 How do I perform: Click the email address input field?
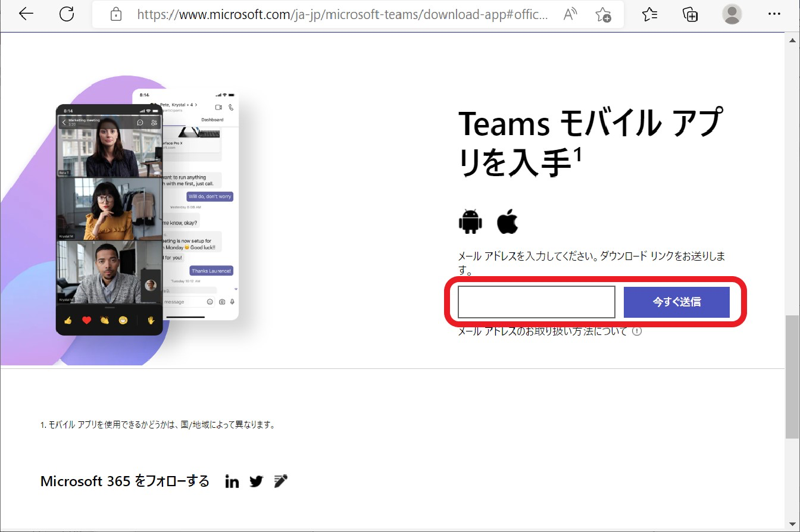536,302
